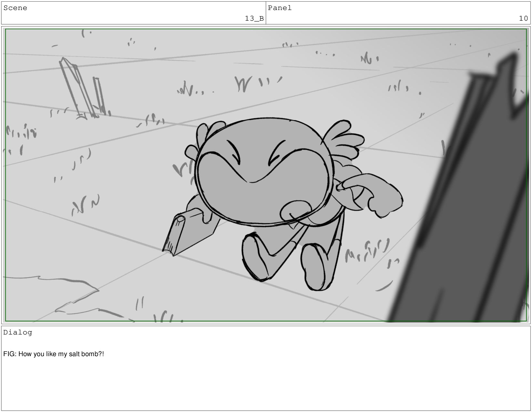Image resolution: width=532 pixels, height=412 pixels.
Task: Select scene number '13_B'
Action: pos(254,18)
